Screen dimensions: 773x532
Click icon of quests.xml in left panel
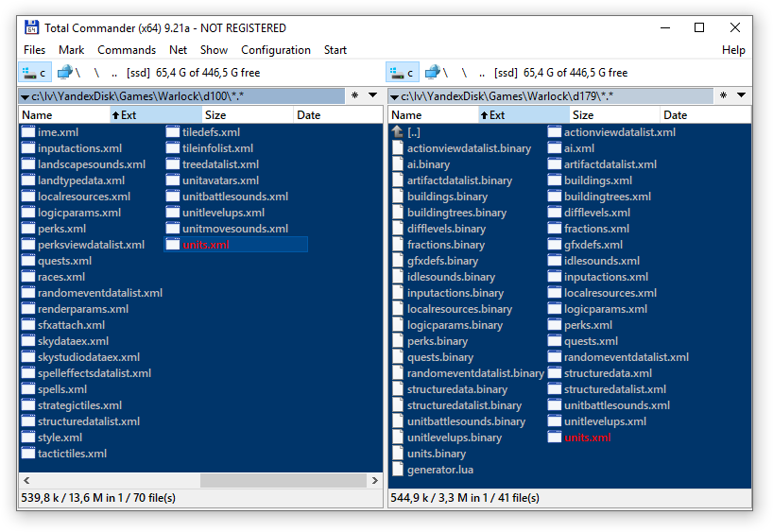pyautogui.click(x=28, y=261)
